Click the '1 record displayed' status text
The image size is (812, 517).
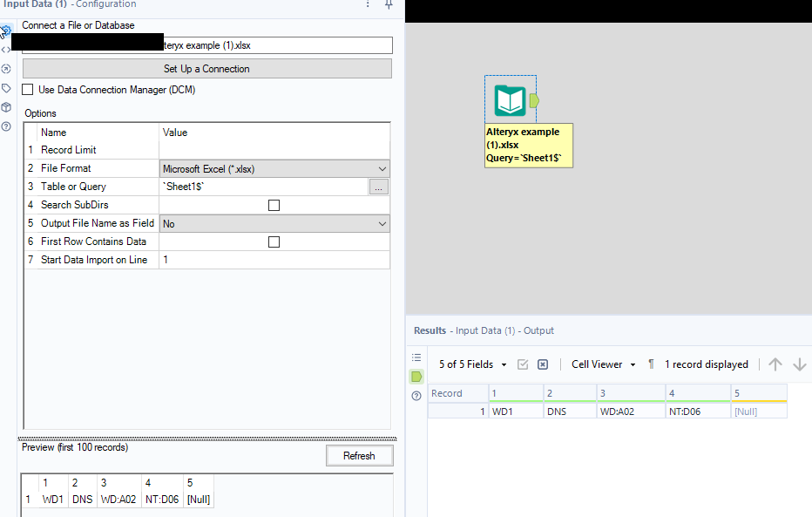pos(707,364)
